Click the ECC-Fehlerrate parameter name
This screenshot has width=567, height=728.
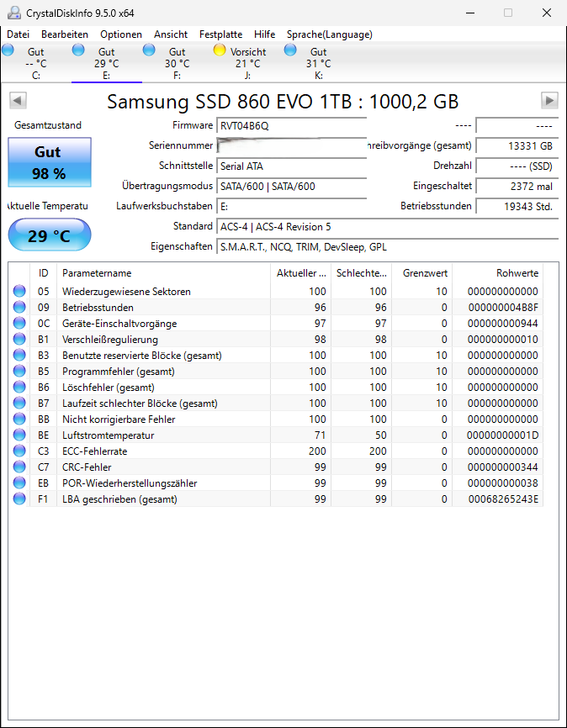[94, 451]
